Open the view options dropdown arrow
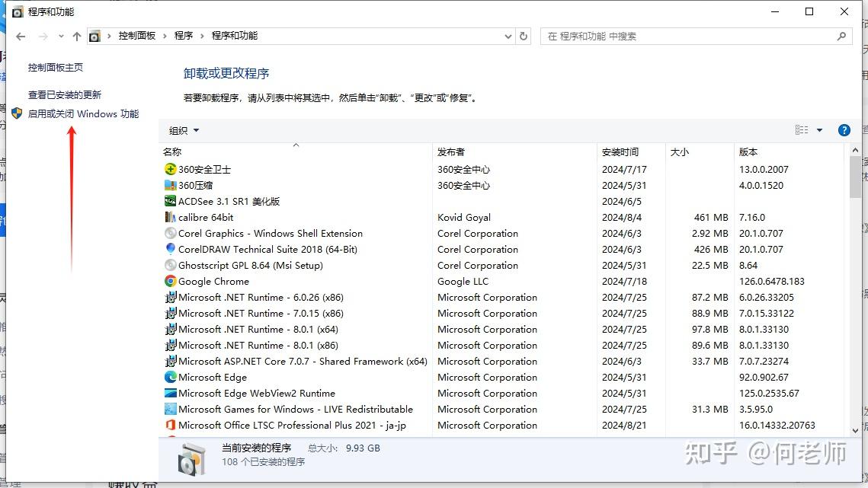The image size is (868, 488). pyautogui.click(x=819, y=130)
